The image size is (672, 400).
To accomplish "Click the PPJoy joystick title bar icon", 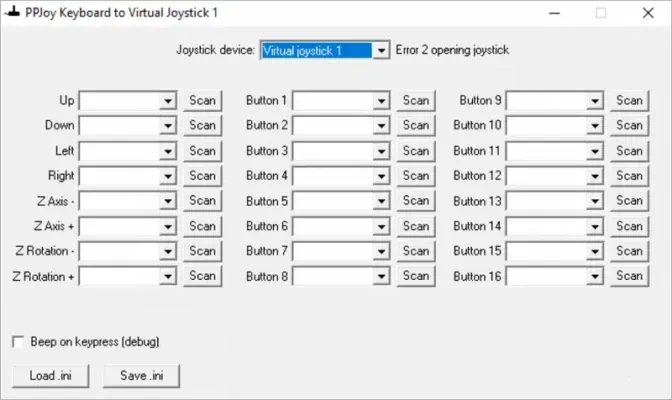I will coord(11,13).
